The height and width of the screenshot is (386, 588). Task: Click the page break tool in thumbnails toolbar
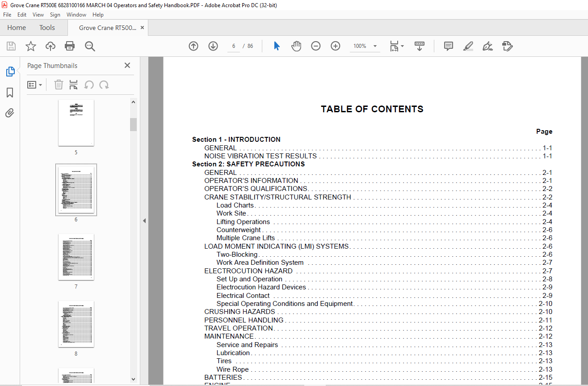74,85
